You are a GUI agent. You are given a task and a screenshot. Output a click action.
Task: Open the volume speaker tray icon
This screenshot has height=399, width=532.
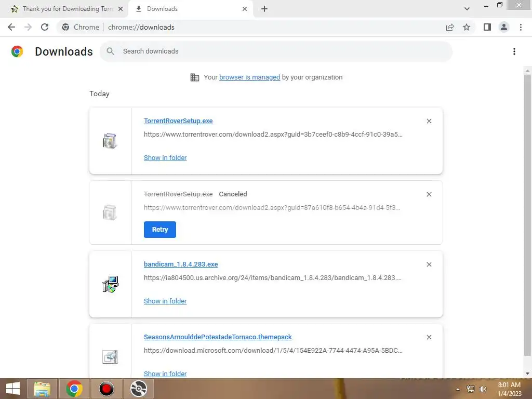click(x=483, y=389)
